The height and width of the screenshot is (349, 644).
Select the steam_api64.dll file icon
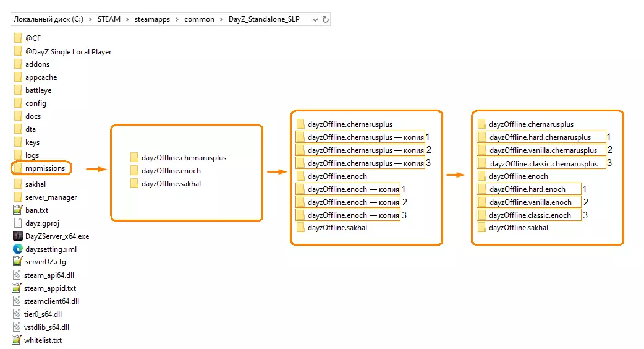pos(17,275)
